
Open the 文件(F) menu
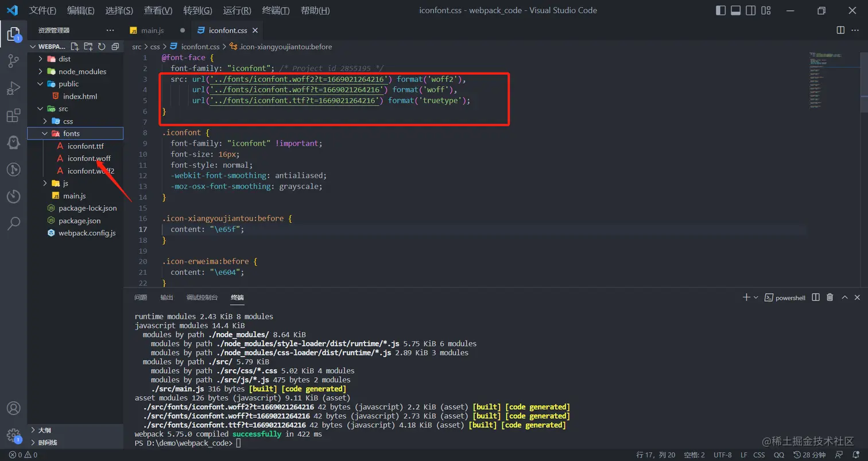(x=42, y=10)
